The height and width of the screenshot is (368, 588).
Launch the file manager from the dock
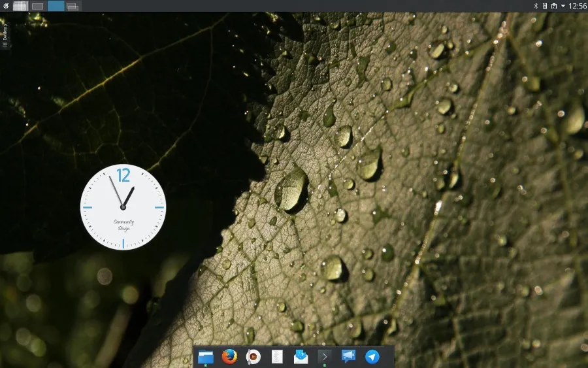[206, 356]
